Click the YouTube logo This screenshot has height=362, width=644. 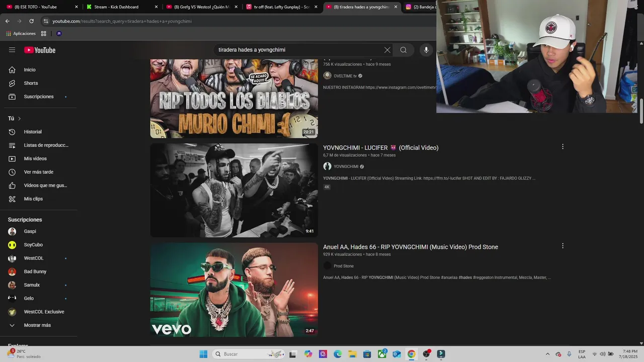40,50
